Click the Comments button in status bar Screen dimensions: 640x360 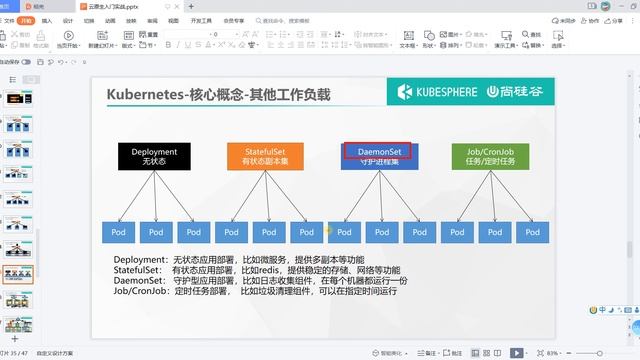pos(453,353)
